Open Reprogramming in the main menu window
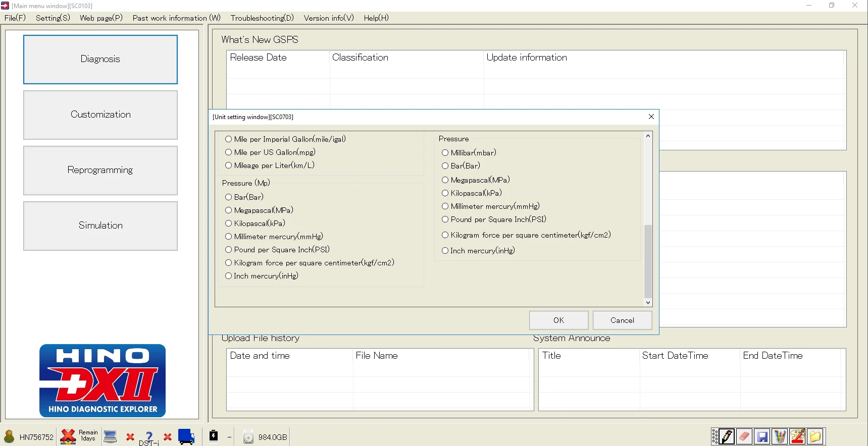Image resolution: width=868 pixels, height=446 pixels. (100, 171)
